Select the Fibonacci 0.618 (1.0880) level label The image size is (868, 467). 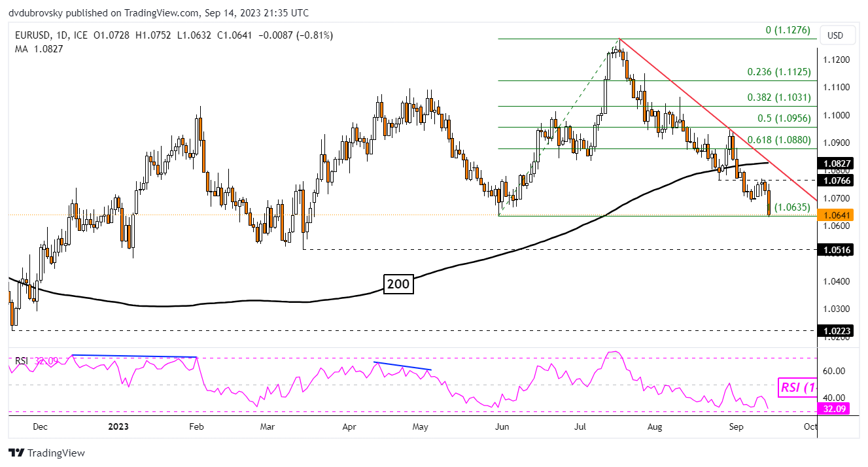coord(779,139)
